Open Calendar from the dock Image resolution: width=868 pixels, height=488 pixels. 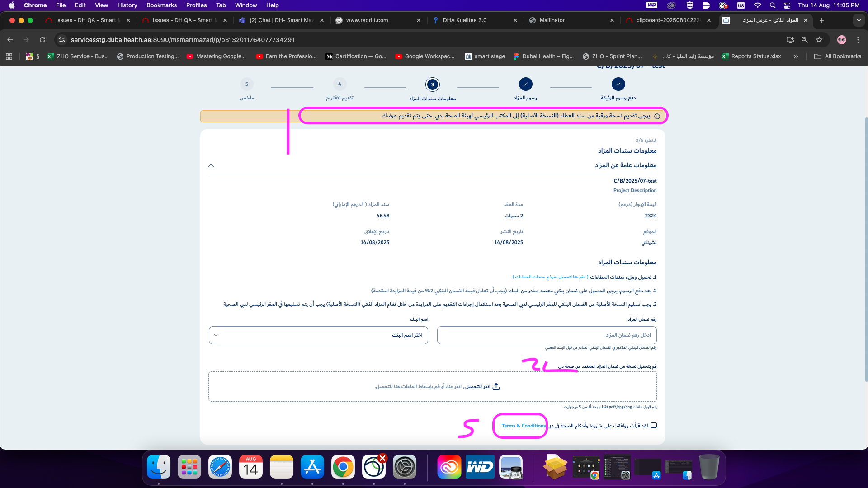point(251,467)
